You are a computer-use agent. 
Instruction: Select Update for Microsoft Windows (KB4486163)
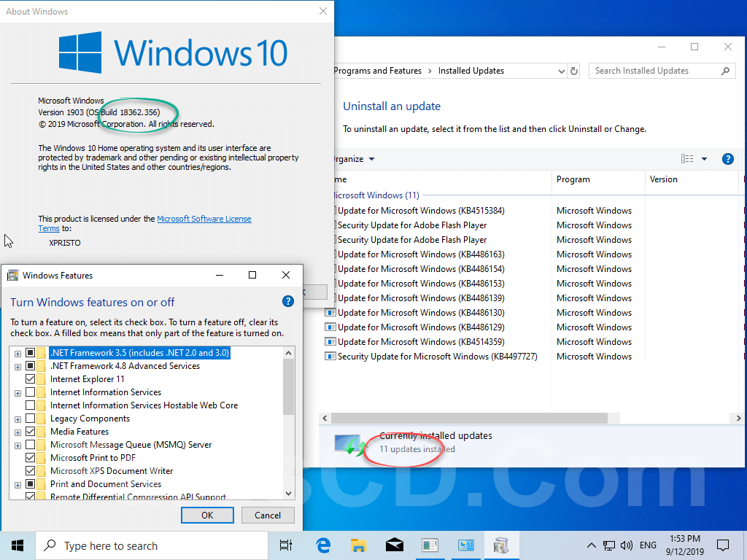point(421,254)
